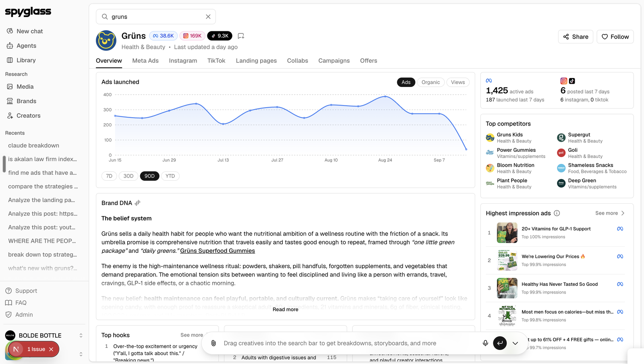Expand the BOLDE BOTTLE workspace switcher
The image size is (644, 364).
pos(44,335)
